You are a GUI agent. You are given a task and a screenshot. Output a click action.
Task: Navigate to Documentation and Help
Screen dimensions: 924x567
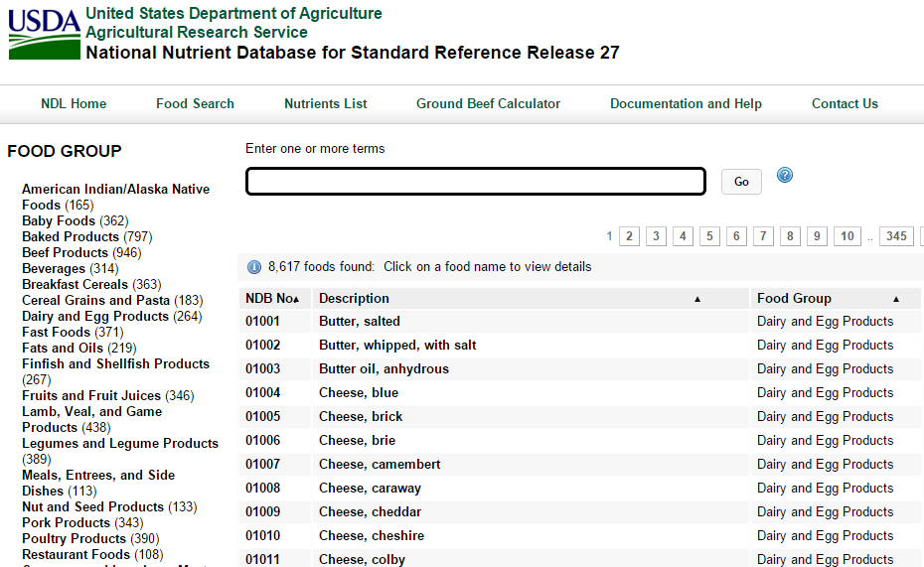tap(686, 103)
